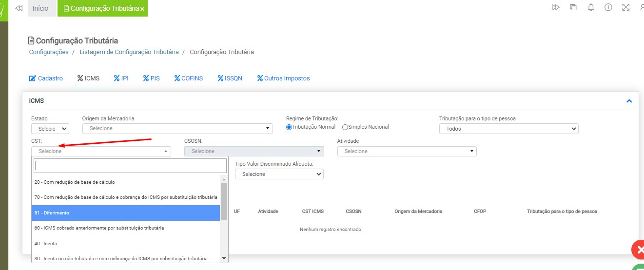Go to the Configurações breadcrumb link
The height and width of the screenshot is (270, 644).
pos(49,52)
